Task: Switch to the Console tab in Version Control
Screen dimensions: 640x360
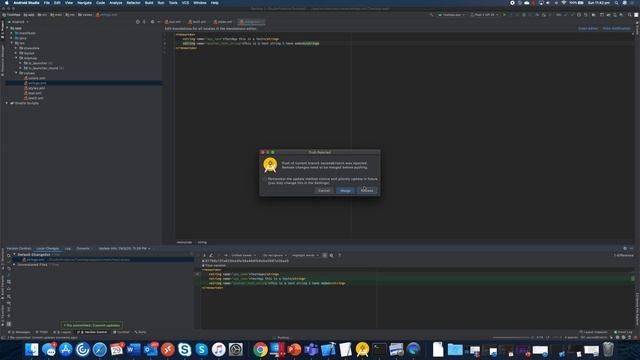Action: [83, 249]
